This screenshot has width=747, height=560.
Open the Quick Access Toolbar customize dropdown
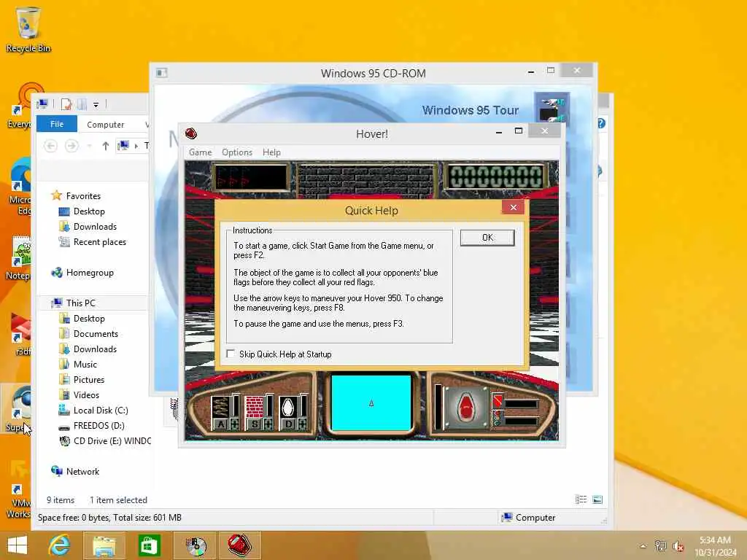click(96, 104)
